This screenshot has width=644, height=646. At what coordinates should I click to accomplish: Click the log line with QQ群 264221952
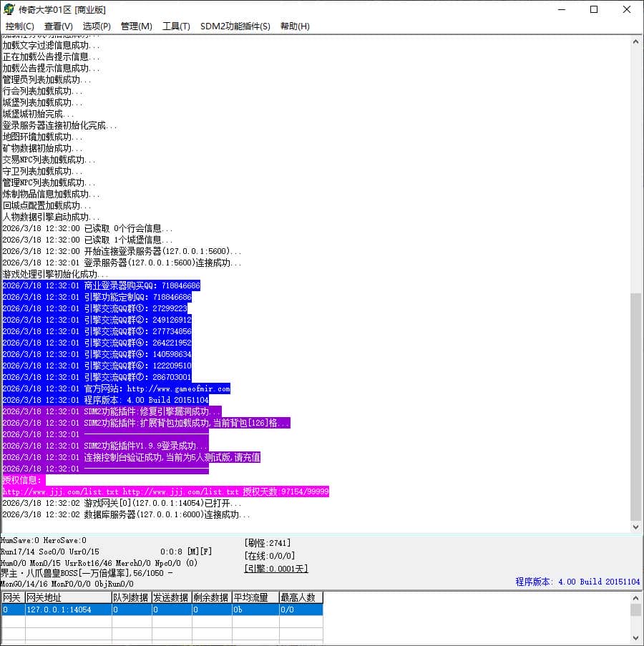tap(97, 343)
